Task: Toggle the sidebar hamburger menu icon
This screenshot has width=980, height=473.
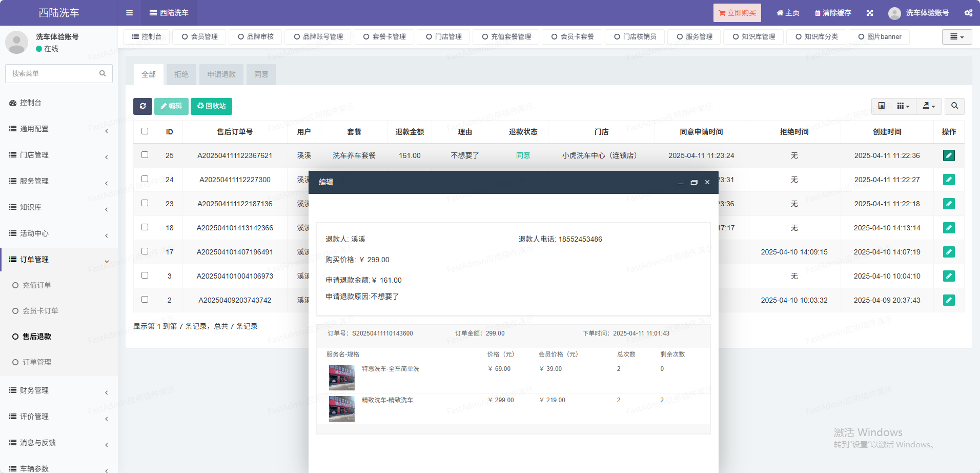Action: (x=129, y=13)
